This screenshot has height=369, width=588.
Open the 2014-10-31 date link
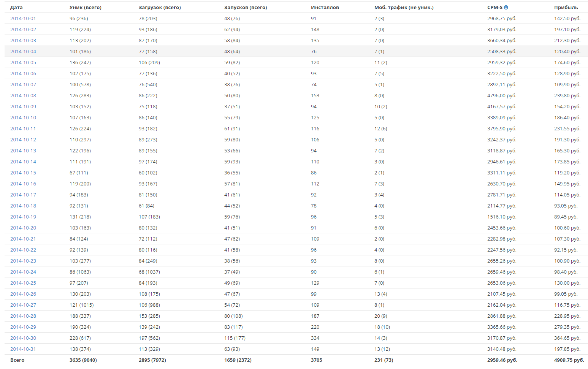(23, 349)
